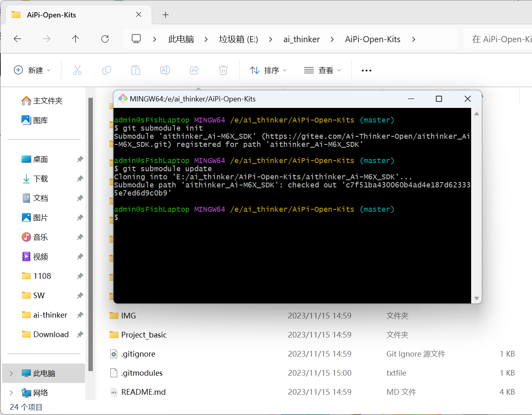Screen dimensions: 532x415
Task: Expand chevron after ai_thinker breadcrumb
Action: click(332, 39)
